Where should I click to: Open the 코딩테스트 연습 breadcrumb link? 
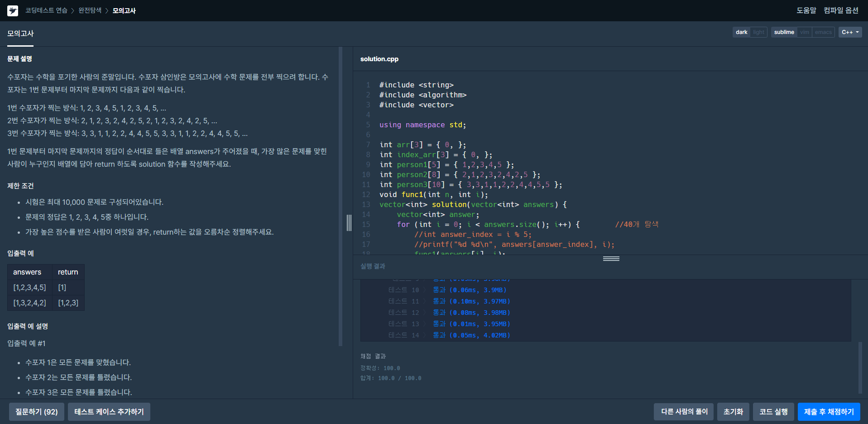click(x=46, y=10)
